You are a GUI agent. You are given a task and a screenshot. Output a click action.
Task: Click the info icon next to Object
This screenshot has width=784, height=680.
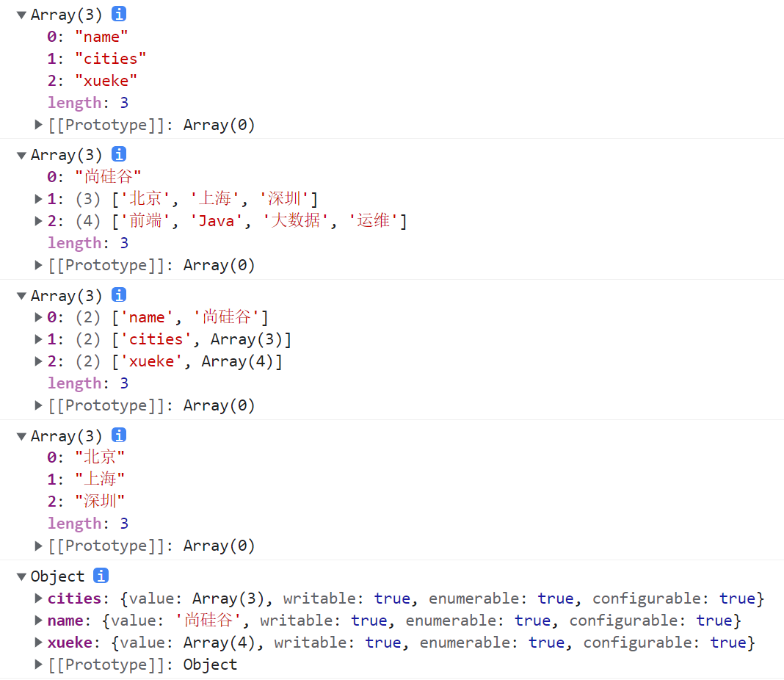point(101,576)
